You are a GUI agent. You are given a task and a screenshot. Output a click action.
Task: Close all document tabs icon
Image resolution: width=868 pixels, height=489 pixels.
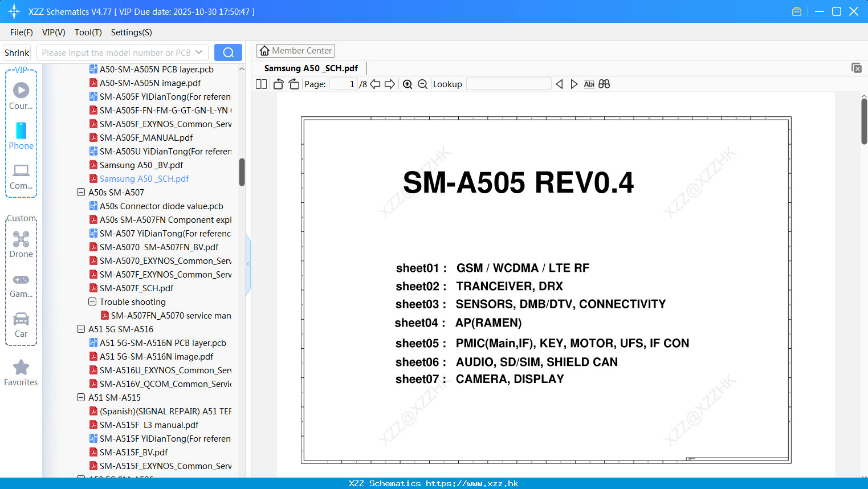(x=857, y=68)
